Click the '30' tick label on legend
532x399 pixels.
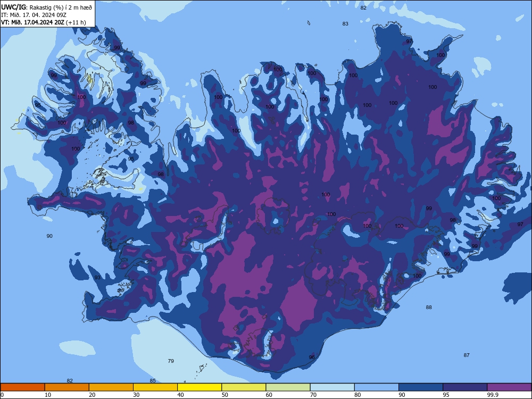(136, 395)
